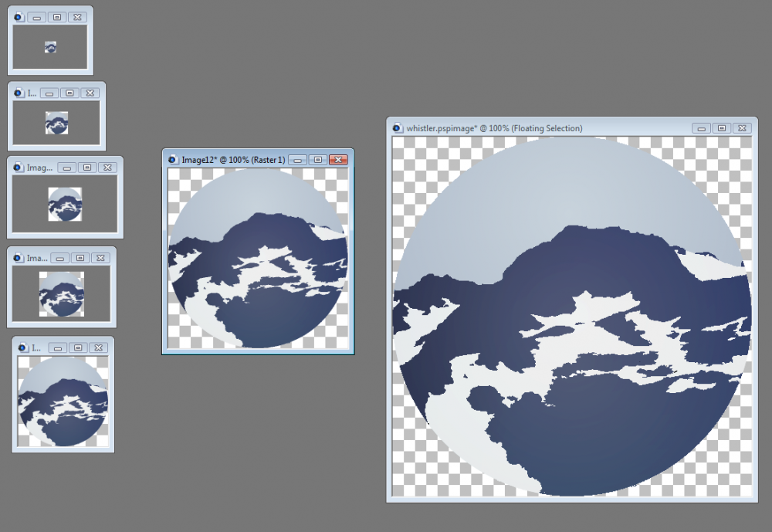Screen dimensions: 772x532
Task: Click the document icon of the 'Imag...' window
Action: click(18, 168)
